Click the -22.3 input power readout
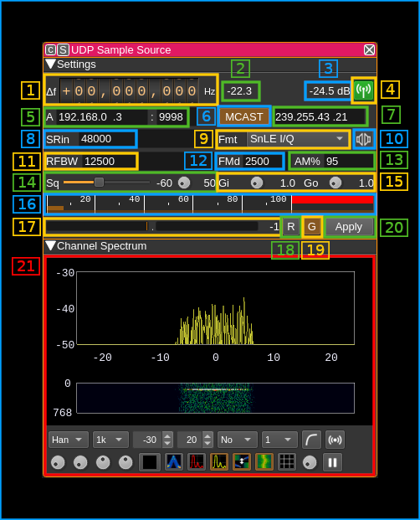The width and height of the screenshot is (420, 520). click(x=239, y=91)
